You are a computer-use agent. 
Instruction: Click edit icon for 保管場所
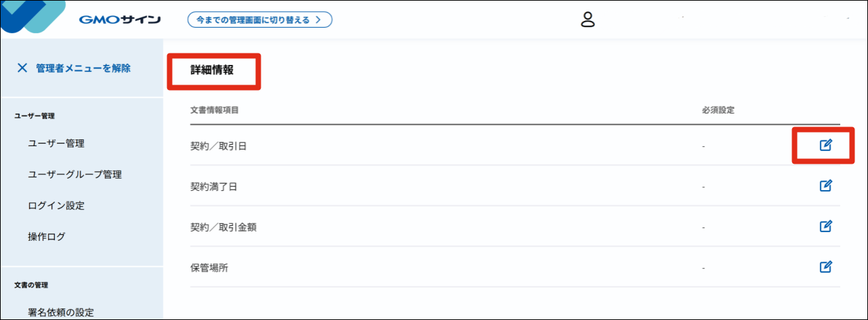[825, 267]
